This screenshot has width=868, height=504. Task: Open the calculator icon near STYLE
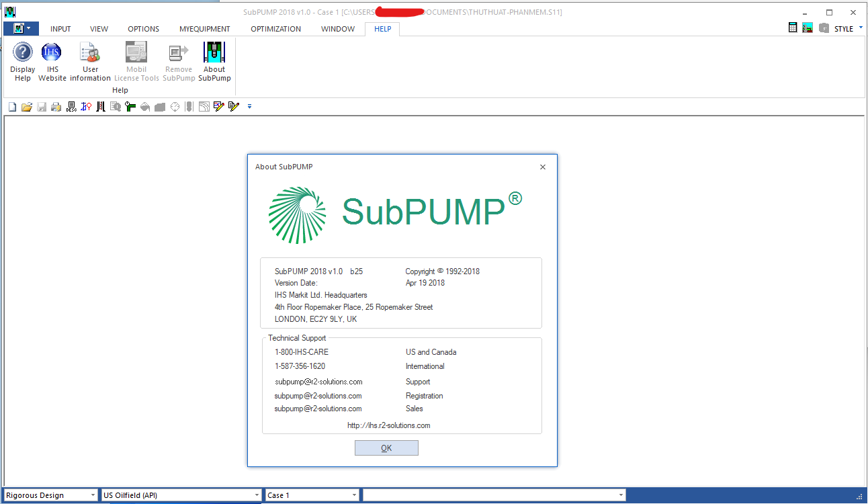pos(793,28)
